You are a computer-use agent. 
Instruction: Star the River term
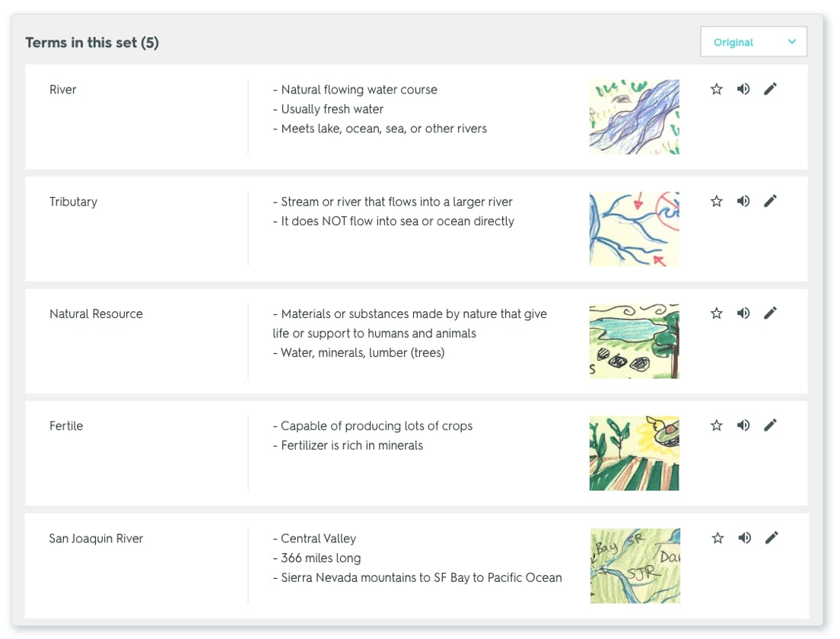click(716, 88)
